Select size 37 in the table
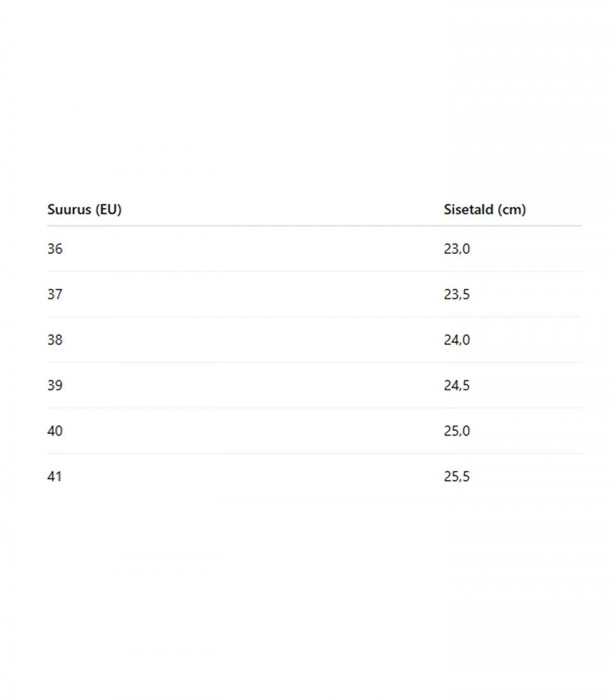The width and height of the screenshot is (612, 700). (55, 294)
